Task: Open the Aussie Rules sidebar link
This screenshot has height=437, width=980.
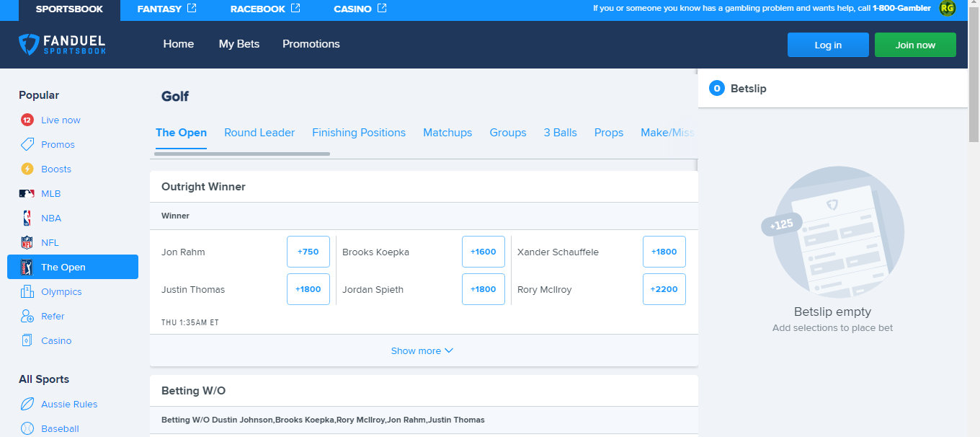Action: [x=69, y=405]
